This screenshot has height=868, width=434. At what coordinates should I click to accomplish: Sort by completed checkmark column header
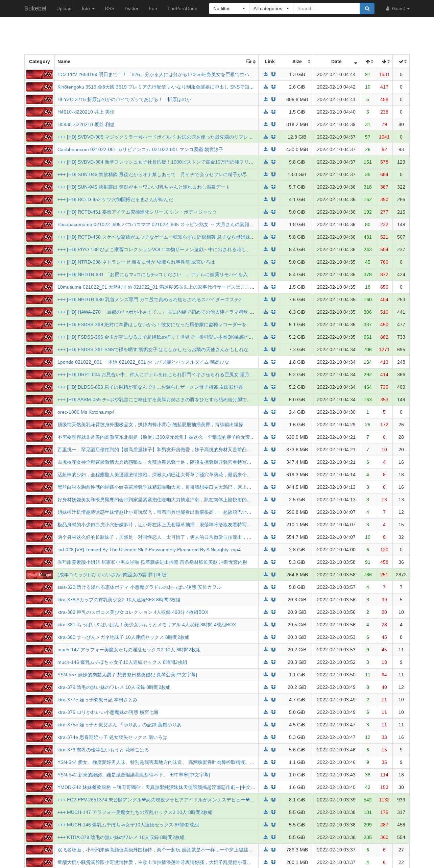(x=401, y=62)
